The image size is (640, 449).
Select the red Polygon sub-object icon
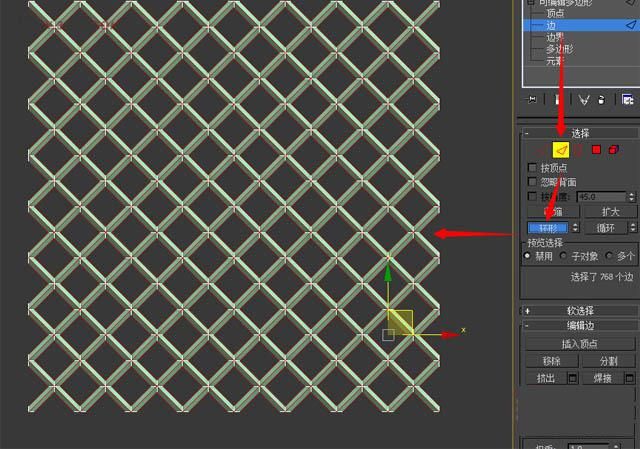point(596,150)
